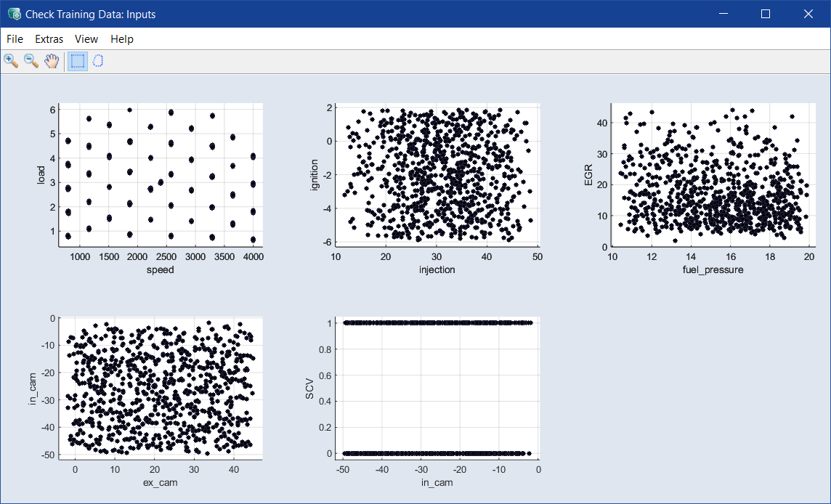Screen dimensions: 831x504
Task: Click inside the in_cam vs SCV plot
Action: coord(436,388)
